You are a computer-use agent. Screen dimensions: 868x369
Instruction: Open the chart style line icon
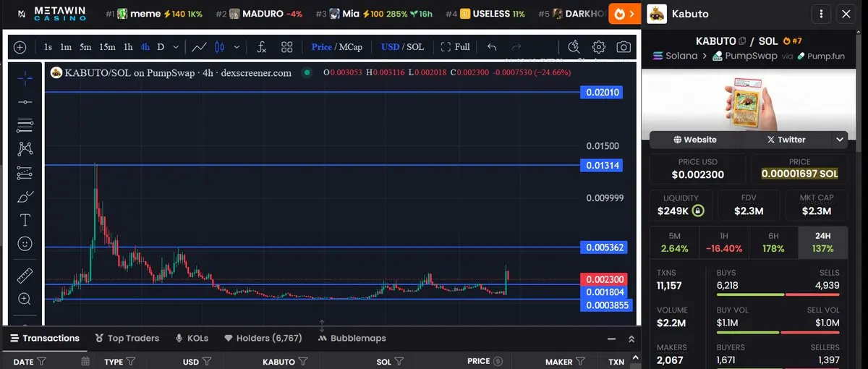[x=199, y=47]
